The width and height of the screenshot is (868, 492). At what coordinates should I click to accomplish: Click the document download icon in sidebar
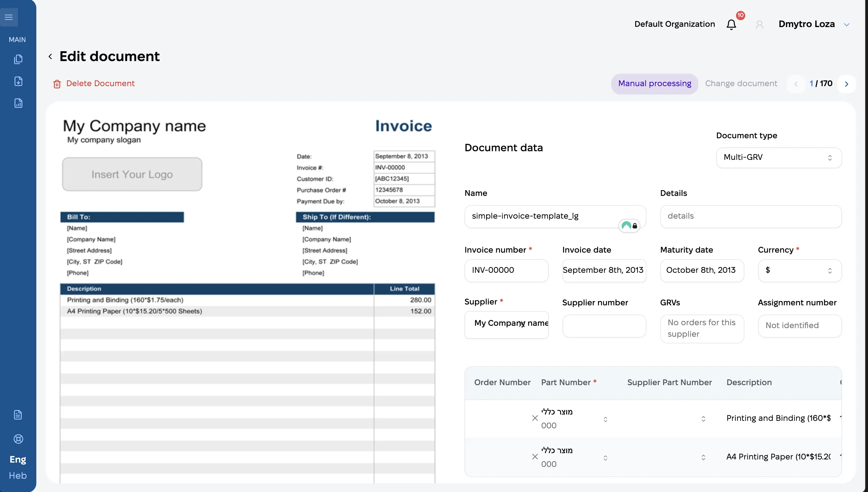pyautogui.click(x=18, y=81)
